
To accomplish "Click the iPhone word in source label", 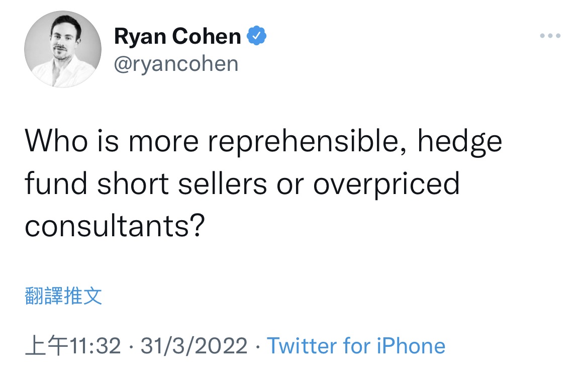I will pos(411,345).
